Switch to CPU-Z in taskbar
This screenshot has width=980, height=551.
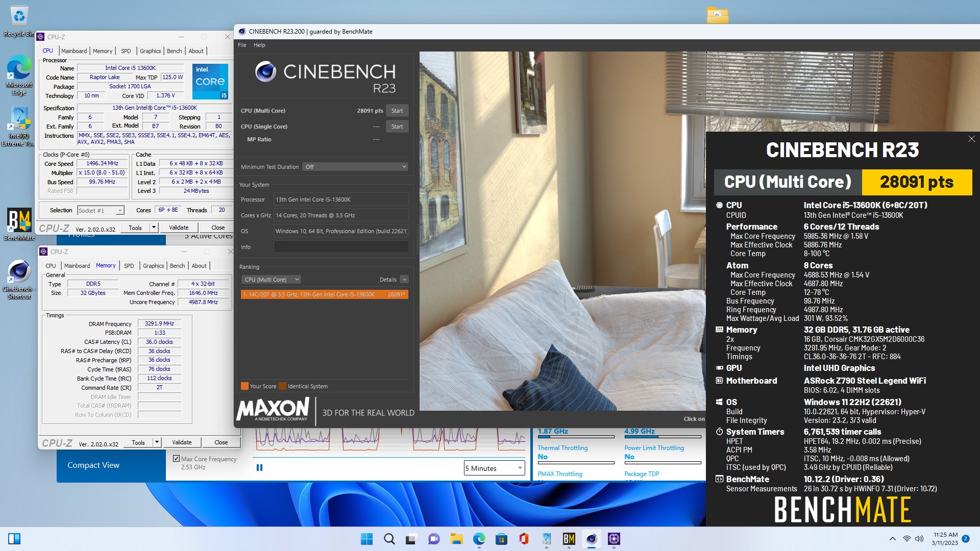(614, 539)
